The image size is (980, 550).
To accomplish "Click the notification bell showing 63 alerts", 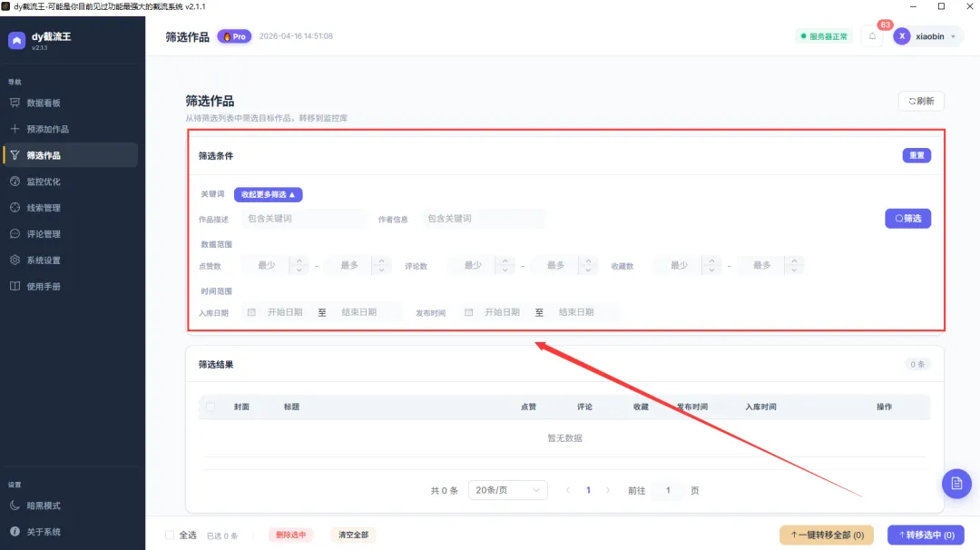I will [x=872, y=35].
